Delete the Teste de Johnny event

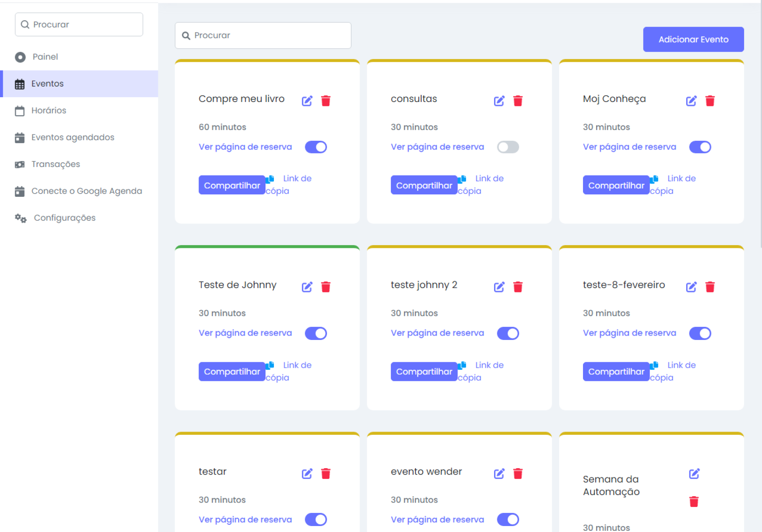tap(325, 287)
